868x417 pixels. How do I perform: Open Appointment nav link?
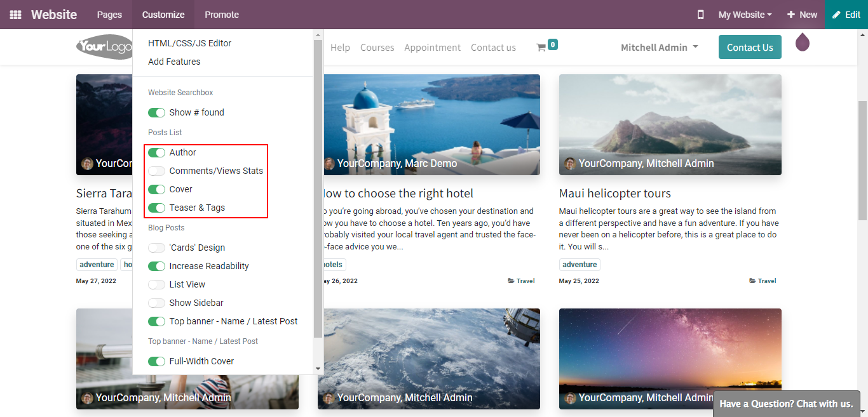pyautogui.click(x=432, y=48)
